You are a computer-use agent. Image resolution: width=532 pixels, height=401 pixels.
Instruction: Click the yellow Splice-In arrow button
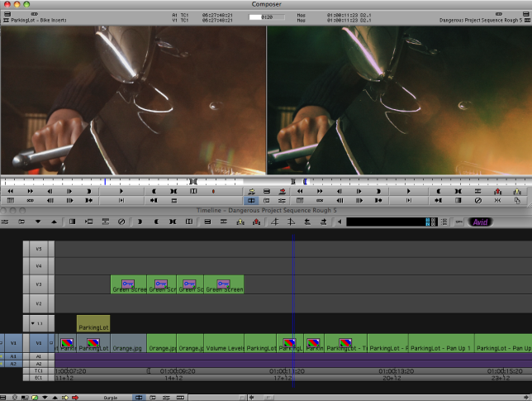click(x=251, y=192)
